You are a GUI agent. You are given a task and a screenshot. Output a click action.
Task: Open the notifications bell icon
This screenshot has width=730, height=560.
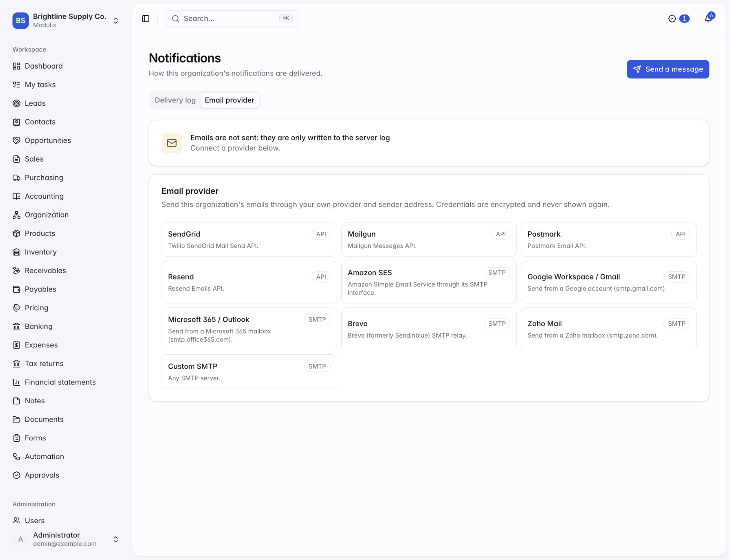click(708, 18)
